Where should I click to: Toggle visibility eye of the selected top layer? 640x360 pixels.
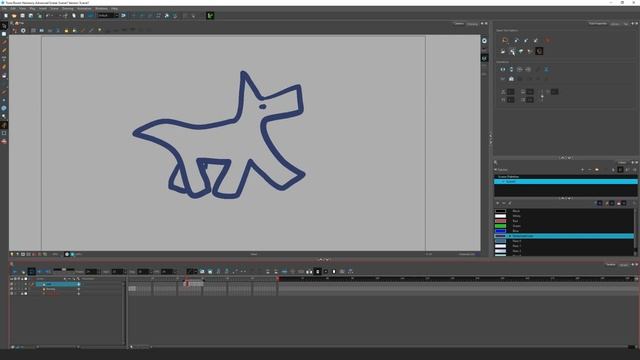coord(11,284)
